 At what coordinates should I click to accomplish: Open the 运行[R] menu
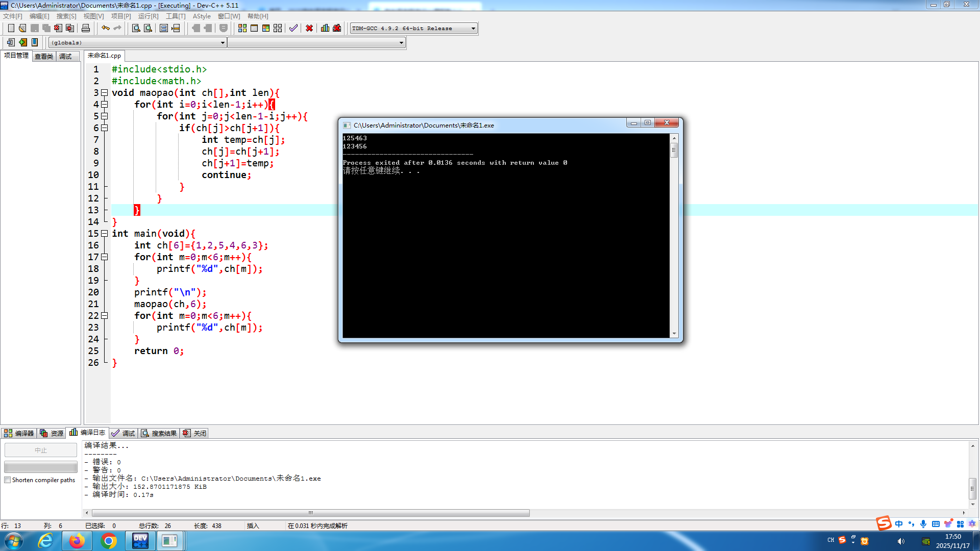point(148,16)
